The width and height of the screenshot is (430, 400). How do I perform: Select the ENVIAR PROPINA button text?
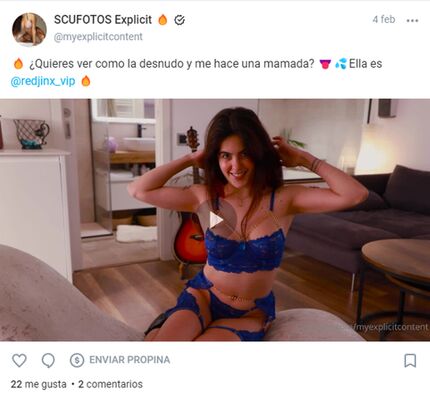tap(130, 360)
